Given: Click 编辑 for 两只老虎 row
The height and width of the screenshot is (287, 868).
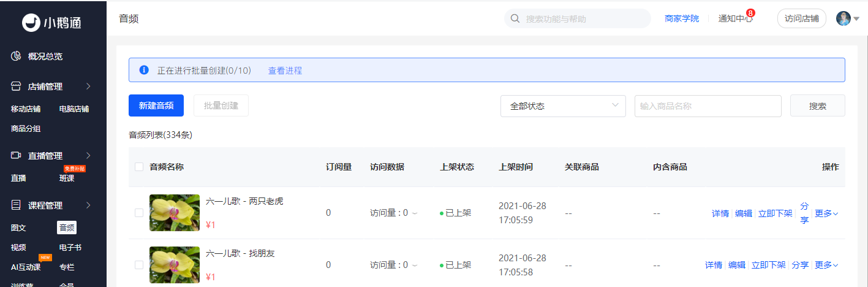Looking at the screenshot, I should coord(744,213).
